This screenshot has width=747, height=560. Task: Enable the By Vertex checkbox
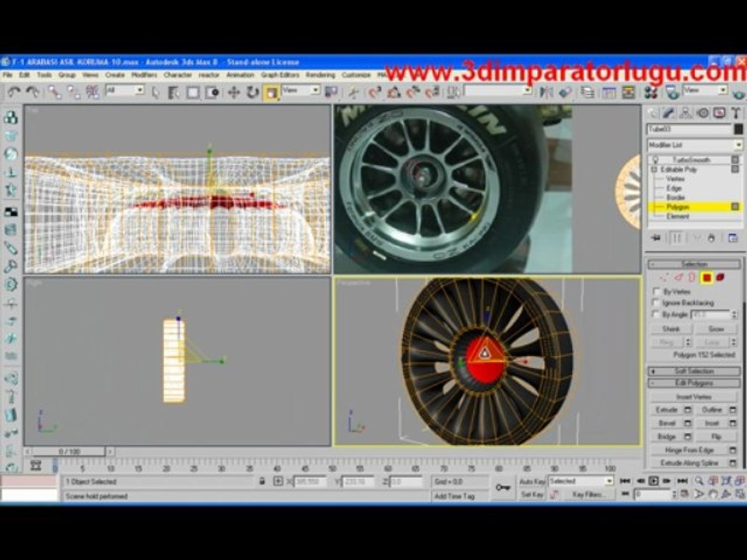657,292
